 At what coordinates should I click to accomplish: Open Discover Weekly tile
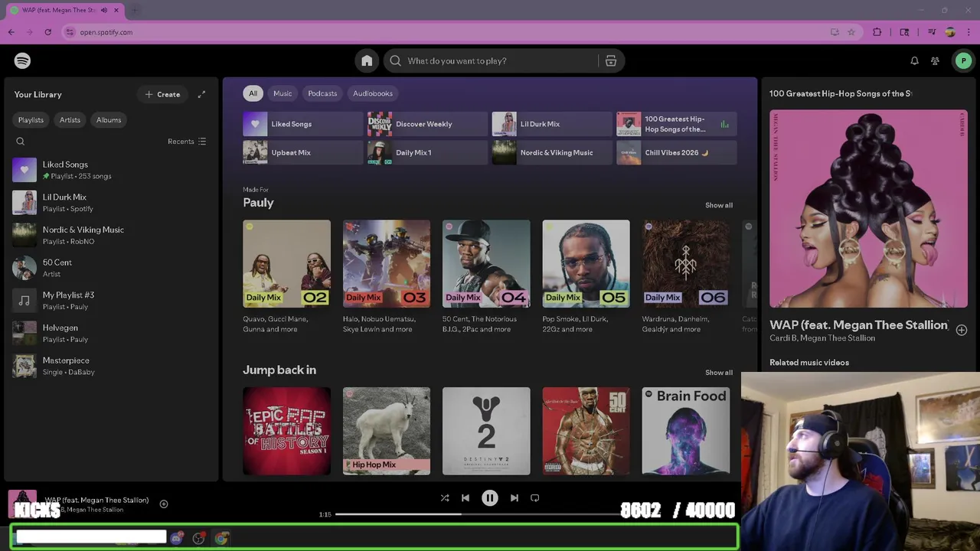[428, 124]
